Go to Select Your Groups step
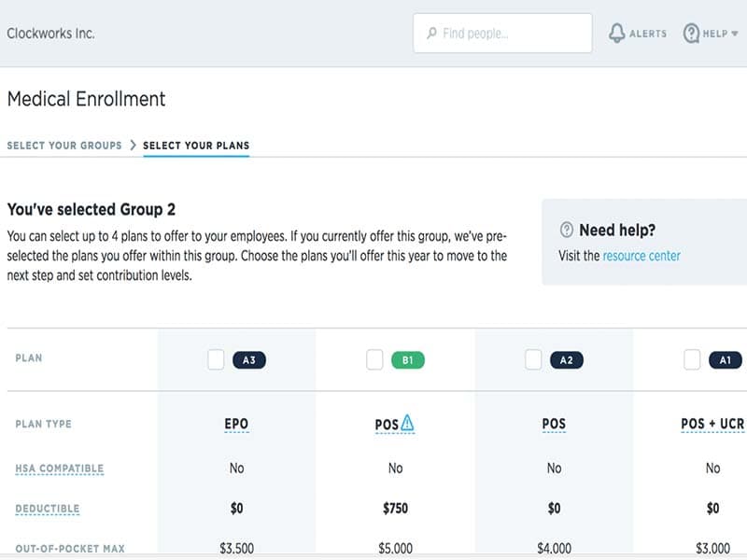 [x=64, y=146]
